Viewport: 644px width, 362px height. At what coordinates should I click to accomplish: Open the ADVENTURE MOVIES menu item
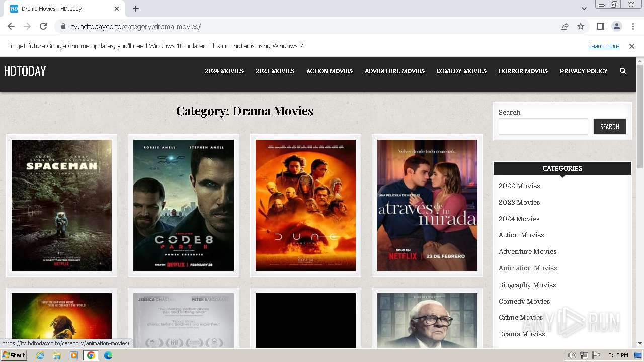(x=394, y=71)
